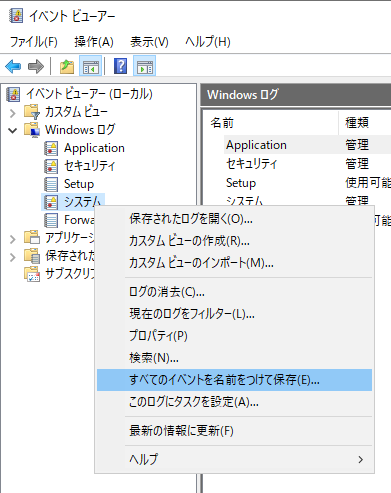Open the 操作(A) menu
The width and height of the screenshot is (391, 493).
tap(94, 42)
